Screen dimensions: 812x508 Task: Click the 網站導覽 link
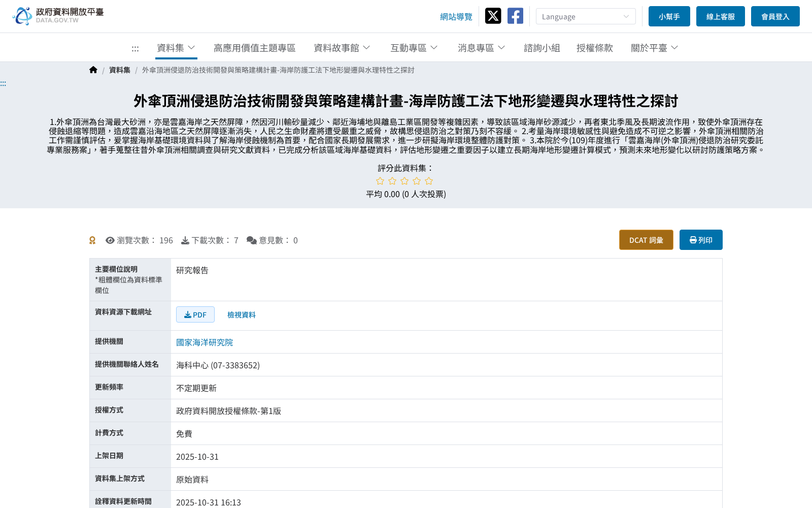coord(456,17)
